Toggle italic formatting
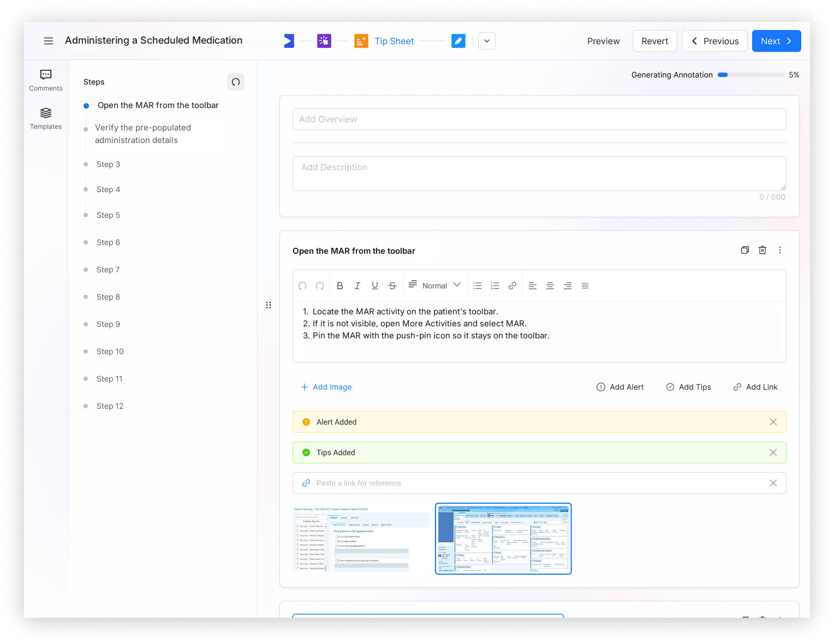 pos(357,285)
